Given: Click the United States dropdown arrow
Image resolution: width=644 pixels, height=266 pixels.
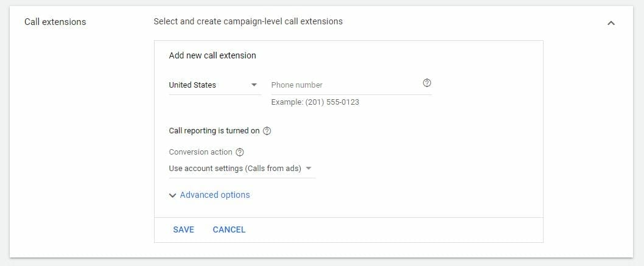Looking at the screenshot, I should coord(254,85).
